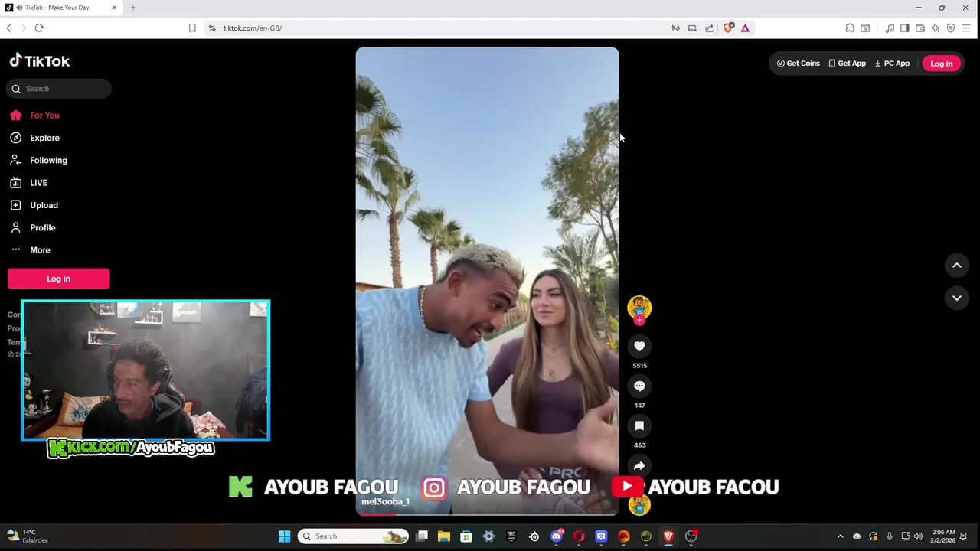The width and height of the screenshot is (980, 551).
Task: Show hidden system tray icons
Action: (841, 536)
